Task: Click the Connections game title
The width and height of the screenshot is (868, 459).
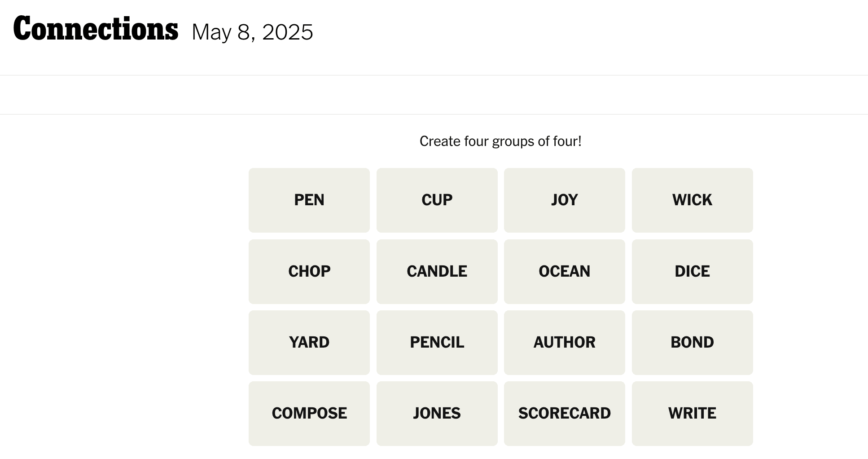Action: click(96, 29)
